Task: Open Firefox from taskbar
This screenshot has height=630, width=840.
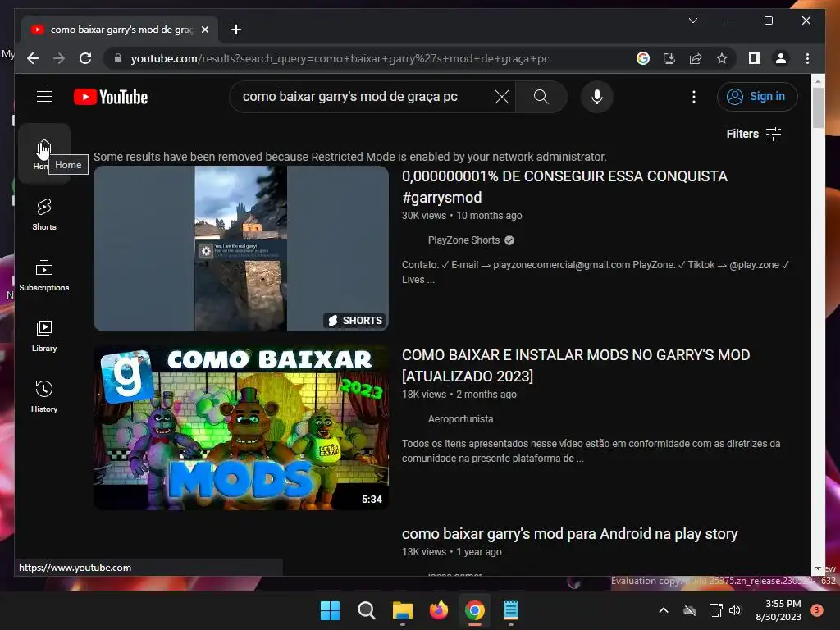Action: pos(439,610)
